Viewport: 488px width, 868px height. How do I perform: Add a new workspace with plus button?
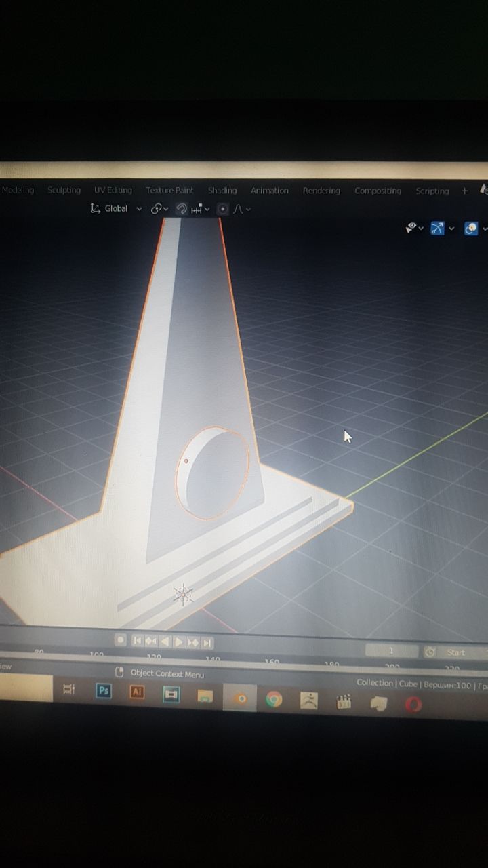(x=464, y=191)
